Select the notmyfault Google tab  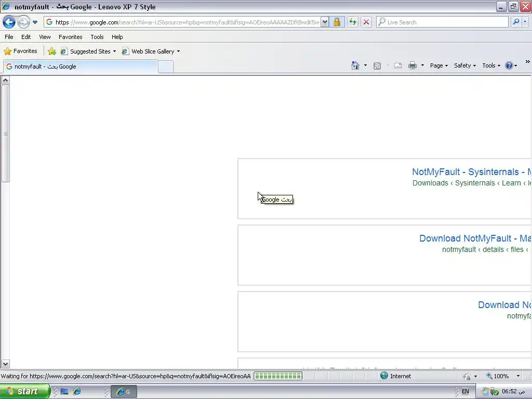tap(81, 66)
